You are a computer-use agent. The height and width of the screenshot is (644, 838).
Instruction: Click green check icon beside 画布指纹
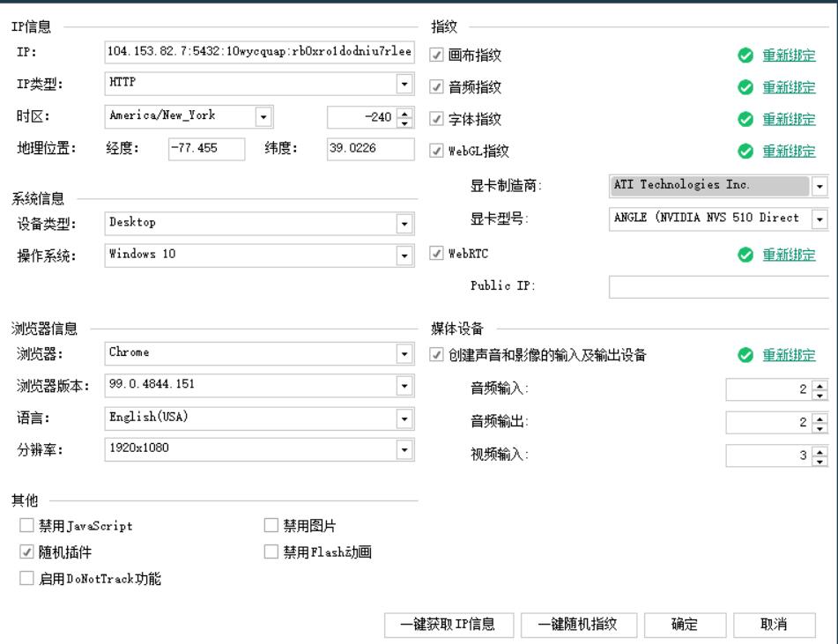pos(745,55)
